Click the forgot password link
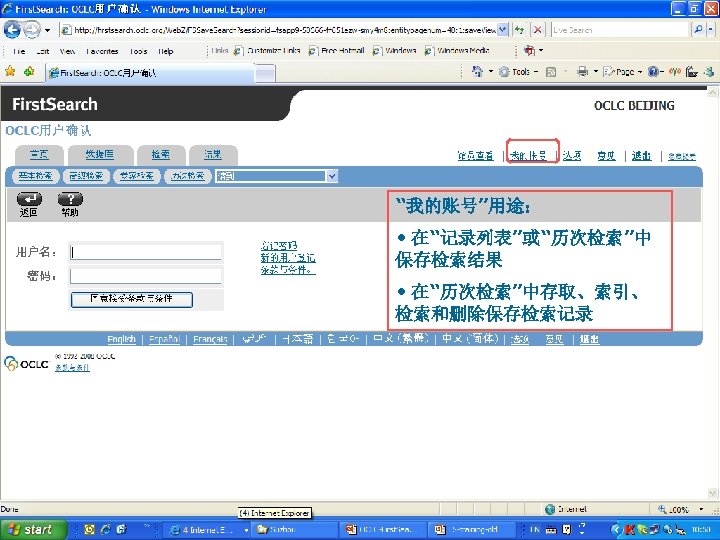The width and height of the screenshot is (720, 540). [279, 246]
